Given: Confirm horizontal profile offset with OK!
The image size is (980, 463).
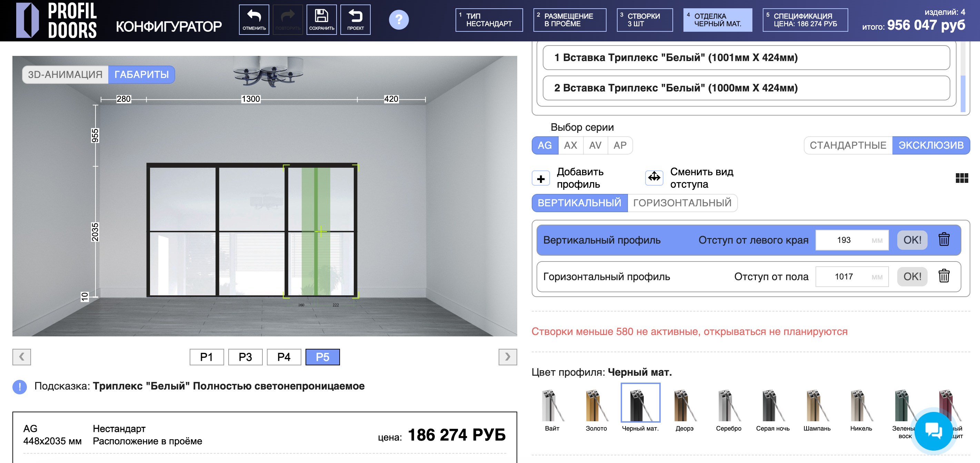Looking at the screenshot, I should pyautogui.click(x=912, y=276).
